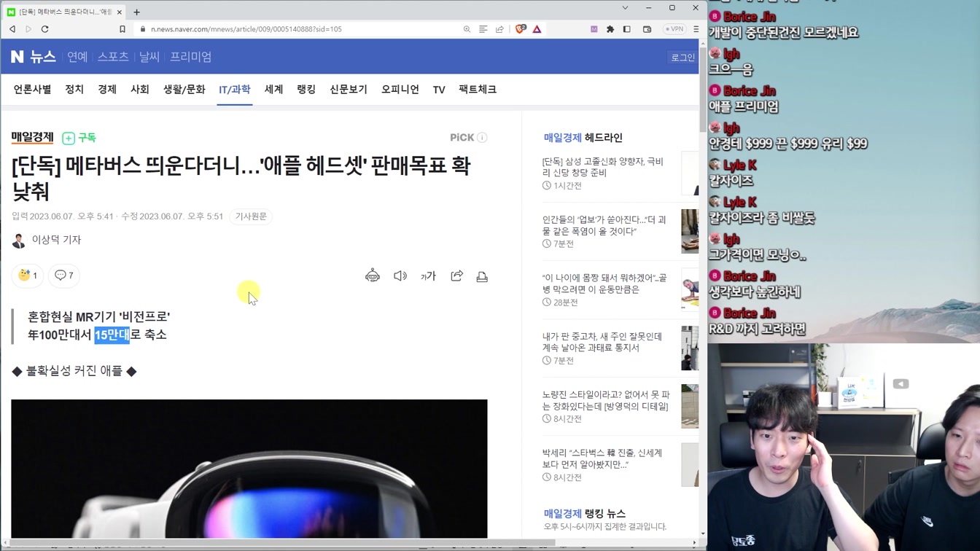Change font size with the 가가 icon

coord(428,276)
